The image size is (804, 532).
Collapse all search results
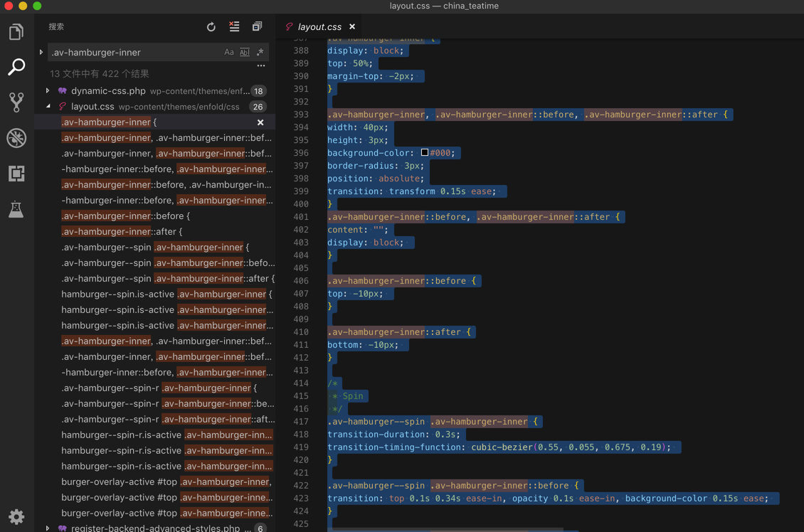point(257,27)
